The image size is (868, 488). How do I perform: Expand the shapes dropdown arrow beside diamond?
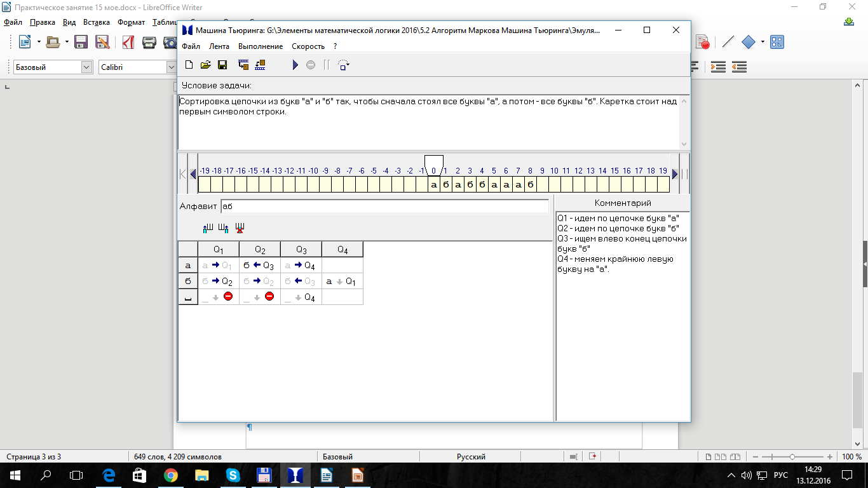[x=763, y=43]
